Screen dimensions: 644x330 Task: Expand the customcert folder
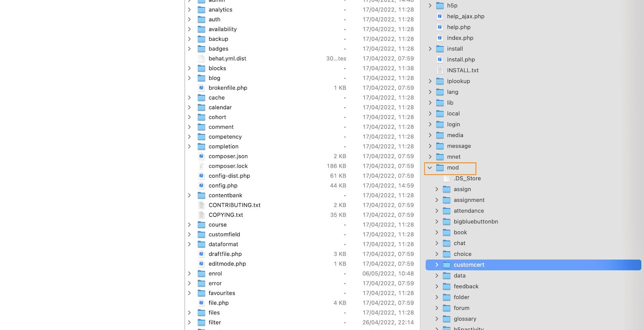437,265
